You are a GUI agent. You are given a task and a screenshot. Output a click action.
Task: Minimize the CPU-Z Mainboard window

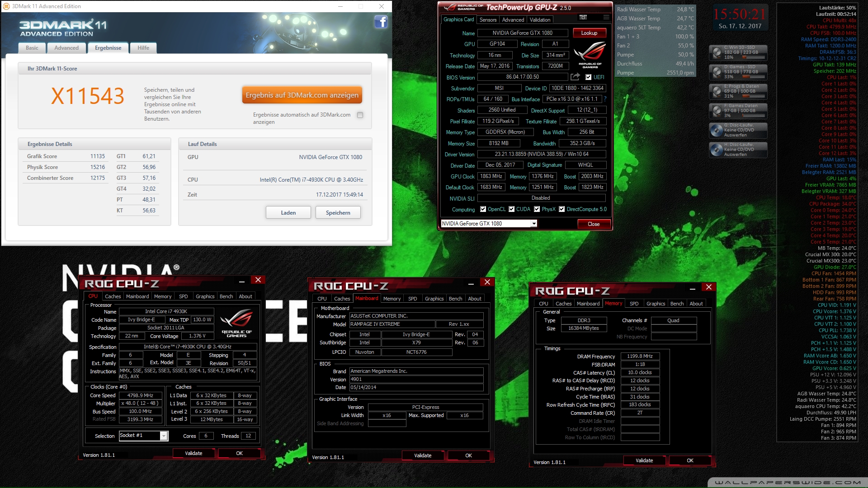(471, 284)
